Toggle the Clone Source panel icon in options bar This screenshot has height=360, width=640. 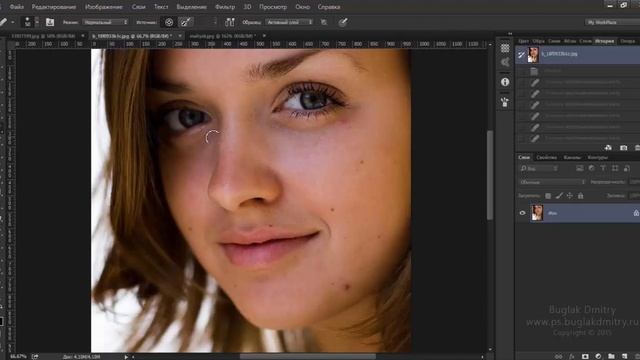point(50,22)
